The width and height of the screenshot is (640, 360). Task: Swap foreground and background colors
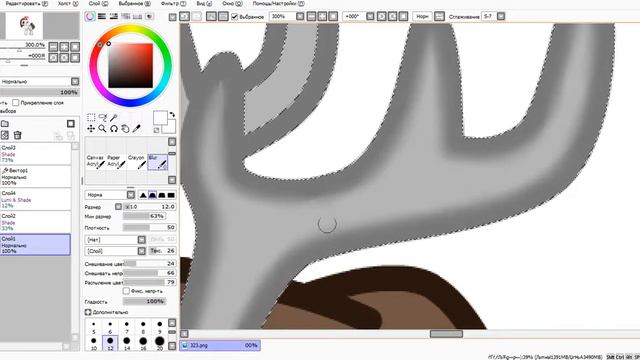[x=172, y=115]
